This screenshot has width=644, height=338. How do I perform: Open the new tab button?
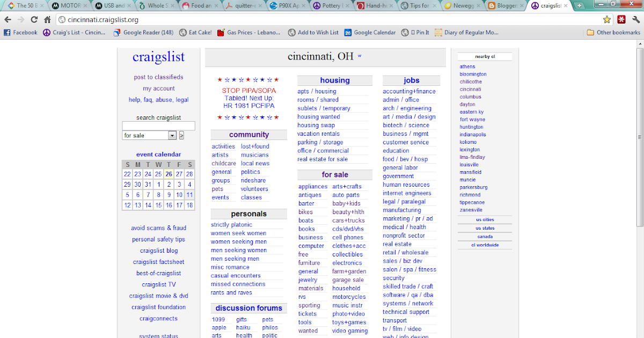pyautogui.click(x=579, y=5)
